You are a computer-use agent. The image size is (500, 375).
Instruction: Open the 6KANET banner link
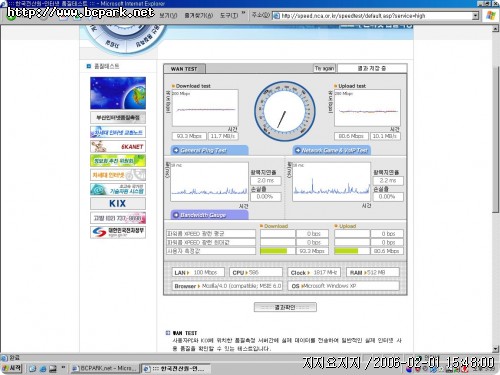(118, 146)
